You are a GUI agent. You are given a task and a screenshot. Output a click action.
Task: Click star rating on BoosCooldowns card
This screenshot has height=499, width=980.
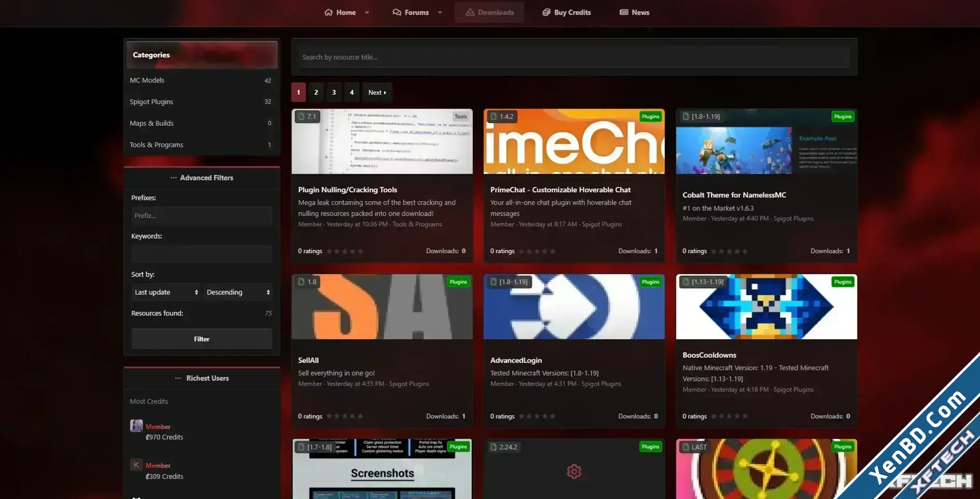(730, 417)
